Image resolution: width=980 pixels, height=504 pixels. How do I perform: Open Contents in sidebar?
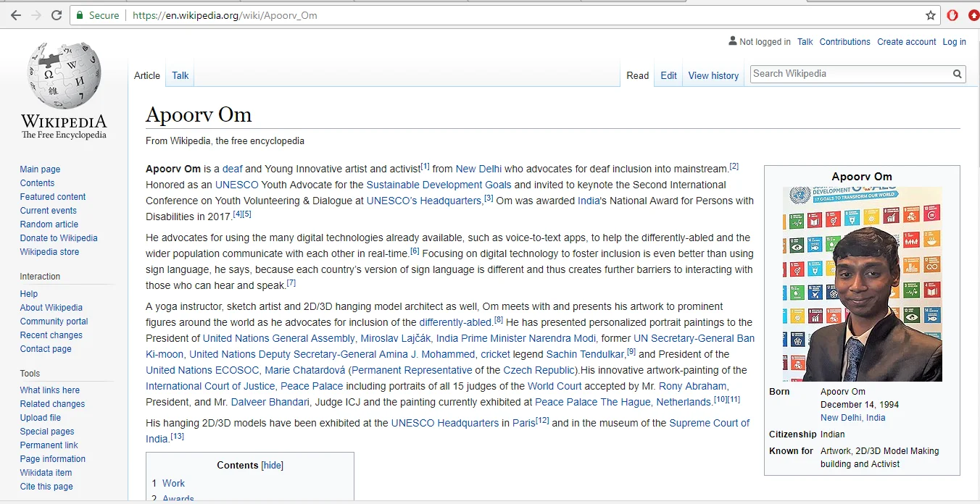37,183
